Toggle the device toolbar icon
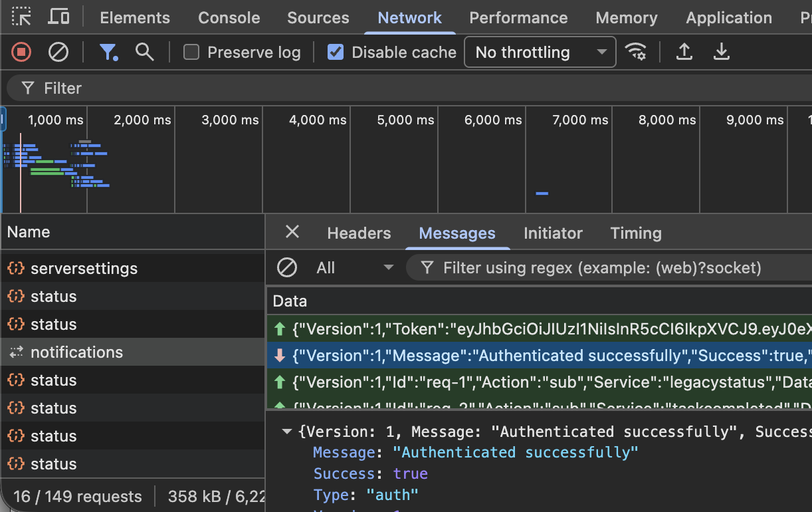Viewport: 812px width, 512px height. pyautogui.click(x=58, y=17)
